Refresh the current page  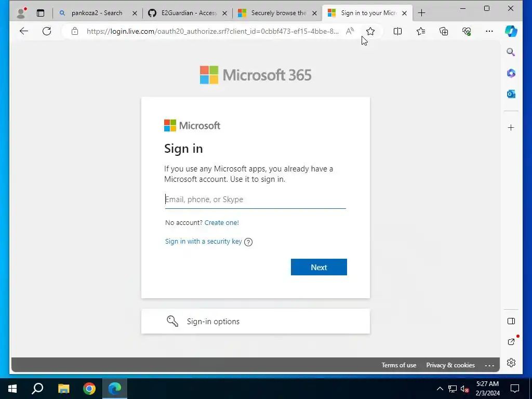47,31
